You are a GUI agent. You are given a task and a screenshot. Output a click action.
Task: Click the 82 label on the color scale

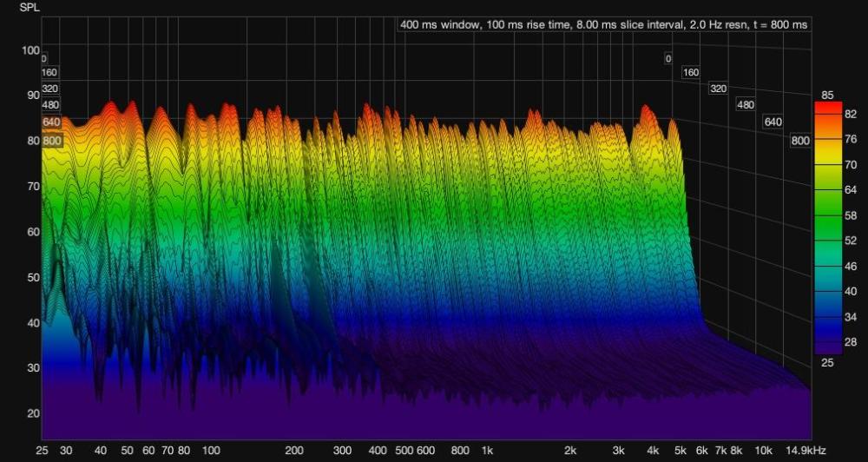(851, 114)
